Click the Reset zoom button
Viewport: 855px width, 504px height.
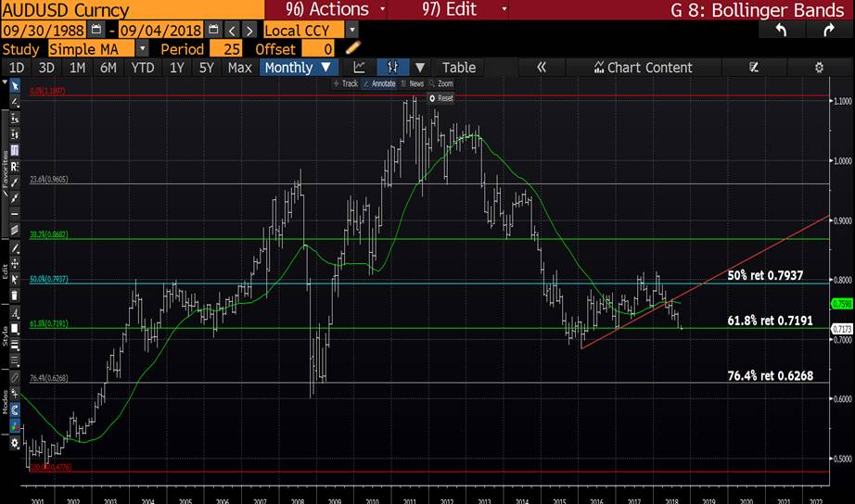(x=441, y=98)
